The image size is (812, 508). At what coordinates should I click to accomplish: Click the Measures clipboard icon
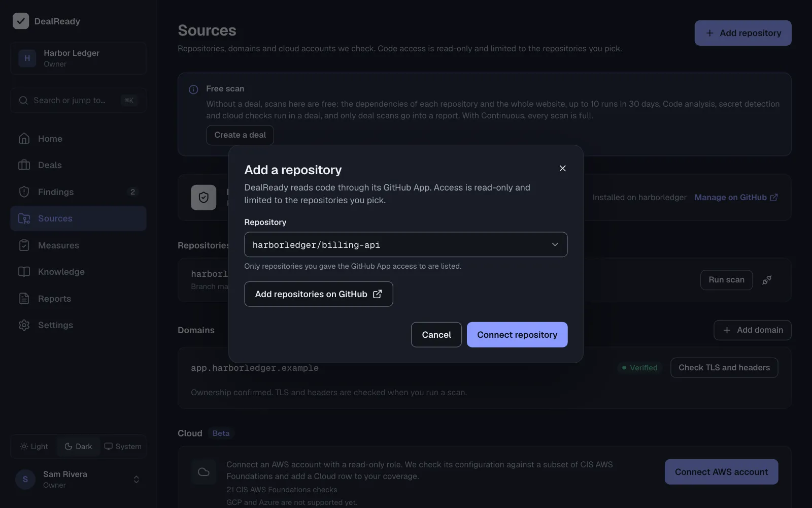(x=24, y=245)
